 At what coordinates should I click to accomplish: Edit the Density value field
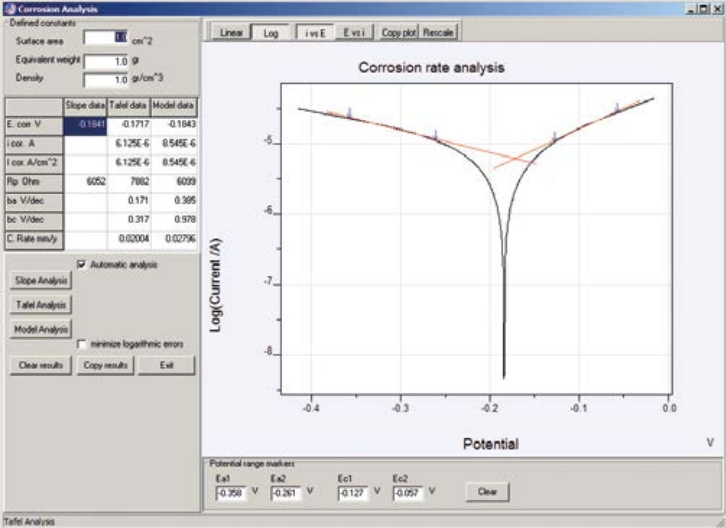[x=105, y=79]
